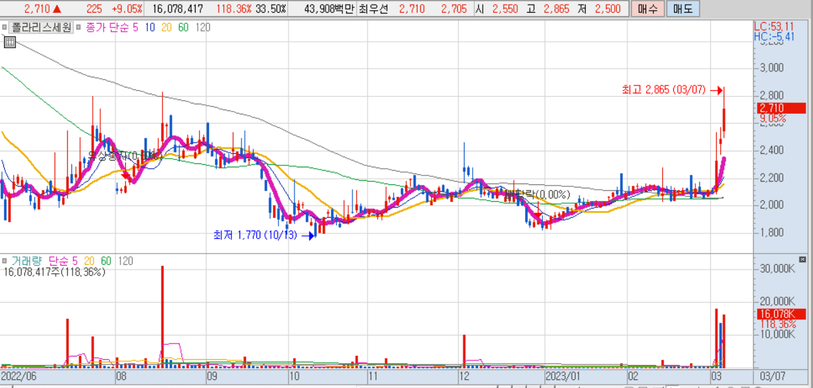Click the 3,000 price axis label
The image size is (813, 388).
pyautogui.click(x=771, y=68)
